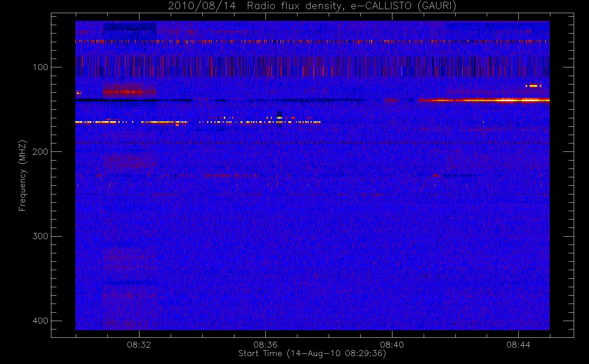Screen dimensions: 589x364
Task: Click the 200 frequency tick label
Action: (x=40, y=152)
